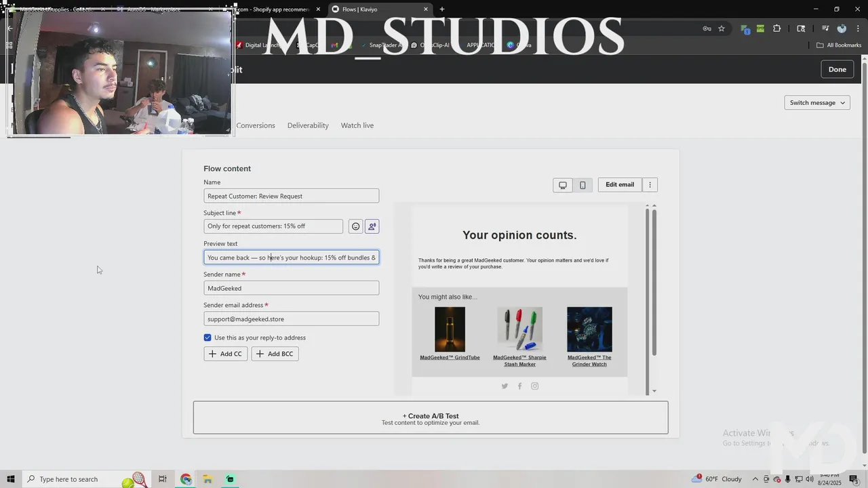868x488 pixels.
Task: Open the notification center icon
Action: tap(854, 479)
